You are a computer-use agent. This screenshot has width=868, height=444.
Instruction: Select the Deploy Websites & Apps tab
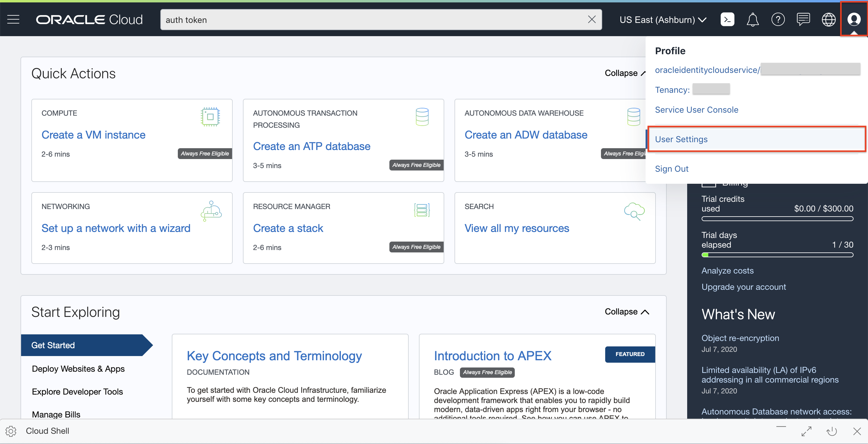(x=78, y=369)
